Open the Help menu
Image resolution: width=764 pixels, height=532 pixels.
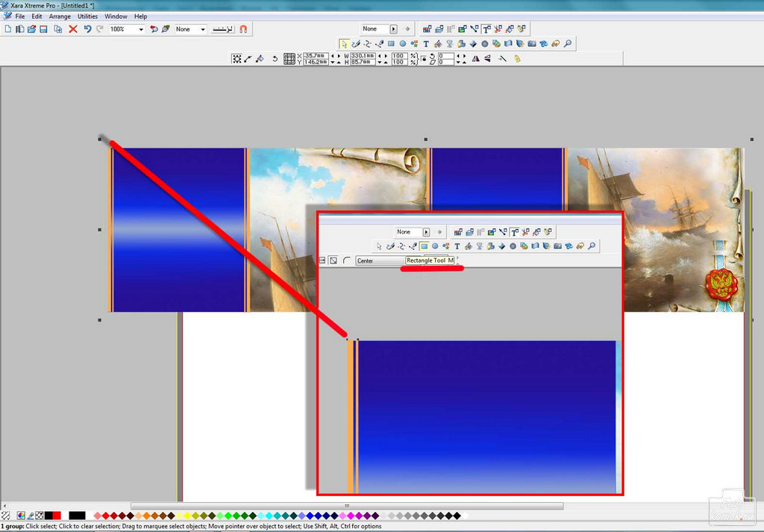coord(141,16)
